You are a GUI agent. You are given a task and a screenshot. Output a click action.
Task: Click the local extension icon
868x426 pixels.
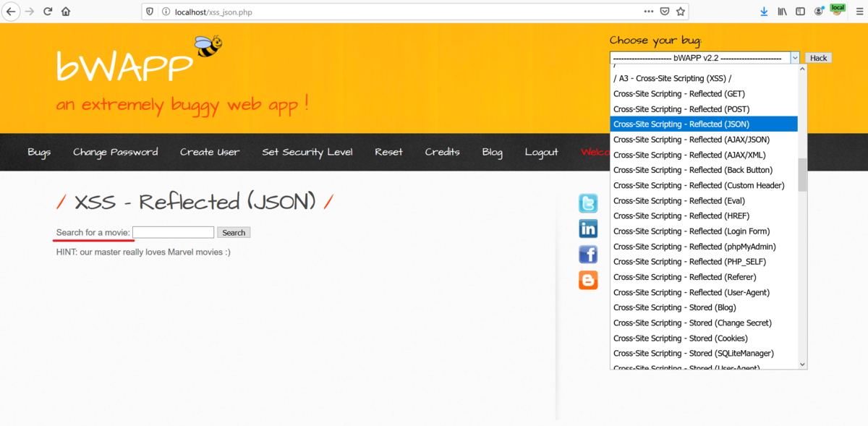[838, 10]
